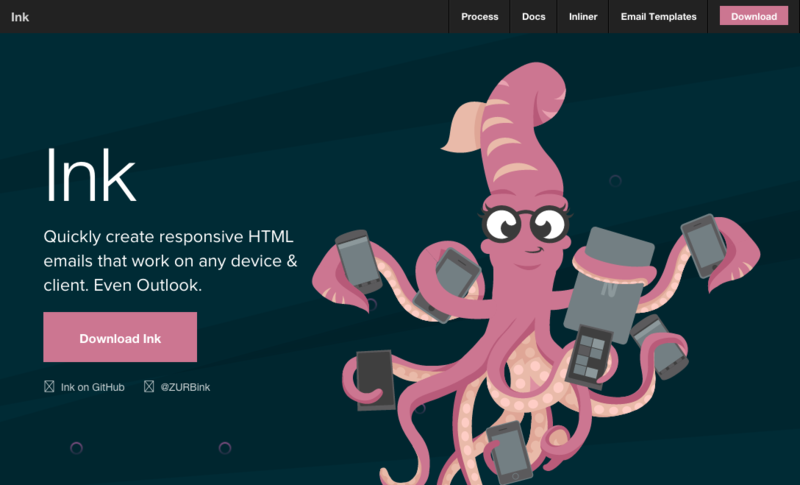Click the pink Download button in the navbar
Screen dimensions: 800x485
click(x=754, y=16)
